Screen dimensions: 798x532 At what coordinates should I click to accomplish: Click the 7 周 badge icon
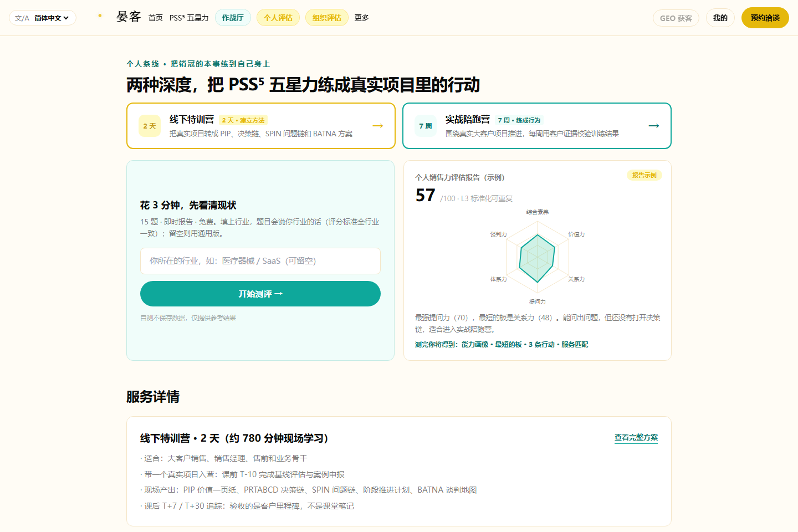tap(426, 126)
